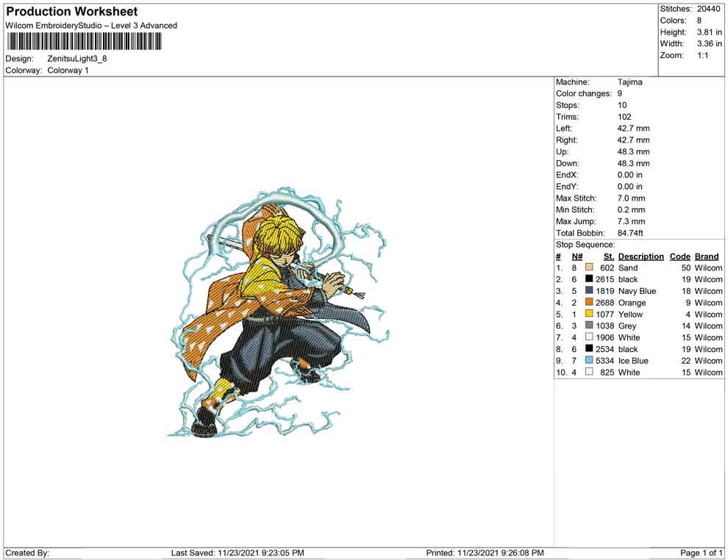Click the Brand column header

[707, 256]
